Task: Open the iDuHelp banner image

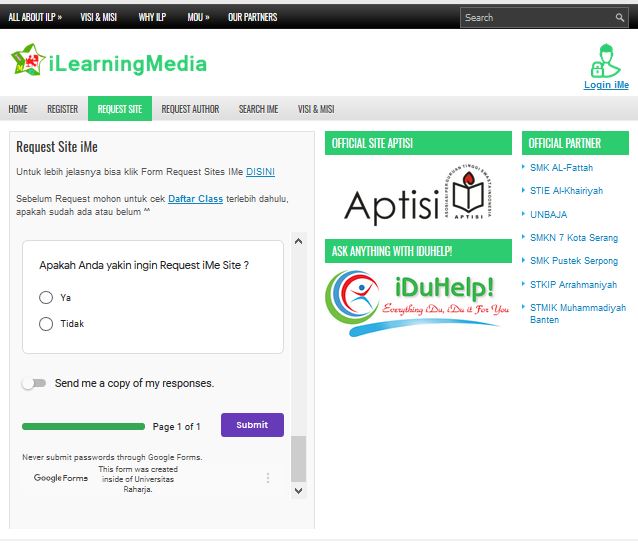Action: coord(418,303)
